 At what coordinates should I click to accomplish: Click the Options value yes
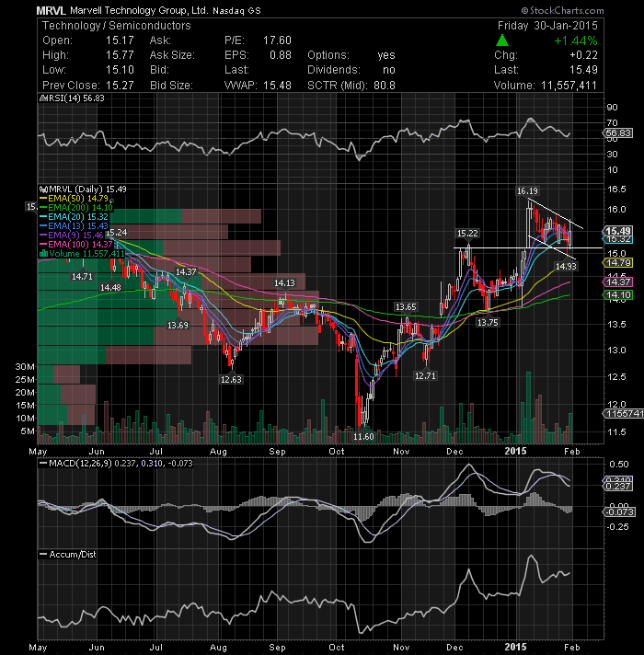[x=386, y=55]
